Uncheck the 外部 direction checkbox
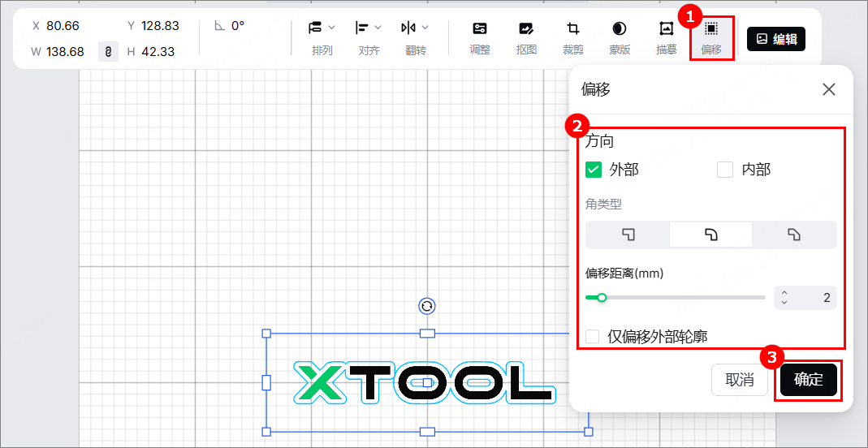This screenshot has width=868, height=448. (594, 170)
